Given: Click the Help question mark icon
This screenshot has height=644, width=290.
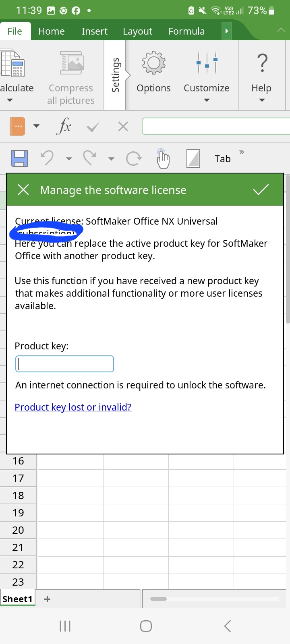Looking at the screenshot, I should coord(262,63).
